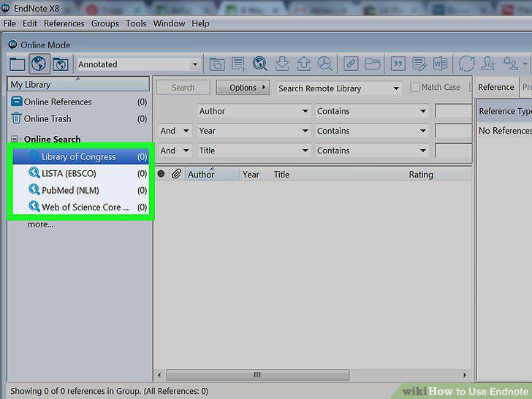The height and width of the screenshot is (399, 532).
Task: Switch to the Reference tab
Action: coord(495,87)
